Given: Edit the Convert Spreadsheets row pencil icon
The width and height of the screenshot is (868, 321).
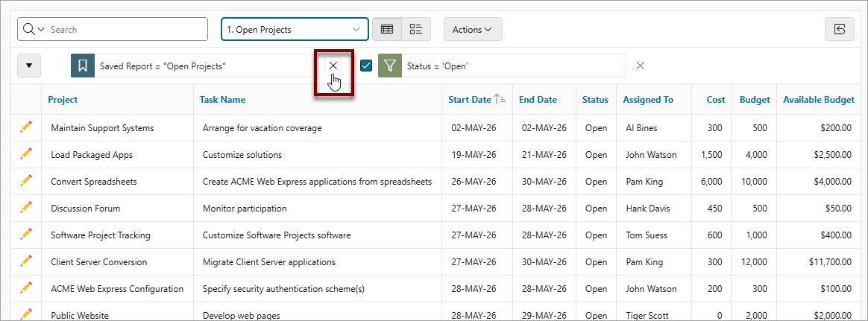Looking at the screenshot, I should click(x=26, y=181).
